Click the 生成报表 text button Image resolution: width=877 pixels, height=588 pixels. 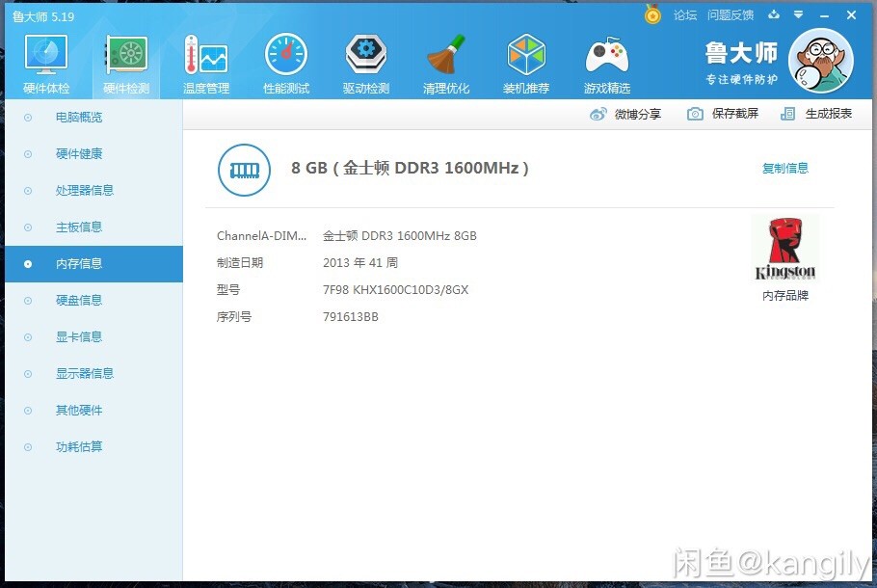click(x=829, y=114)
